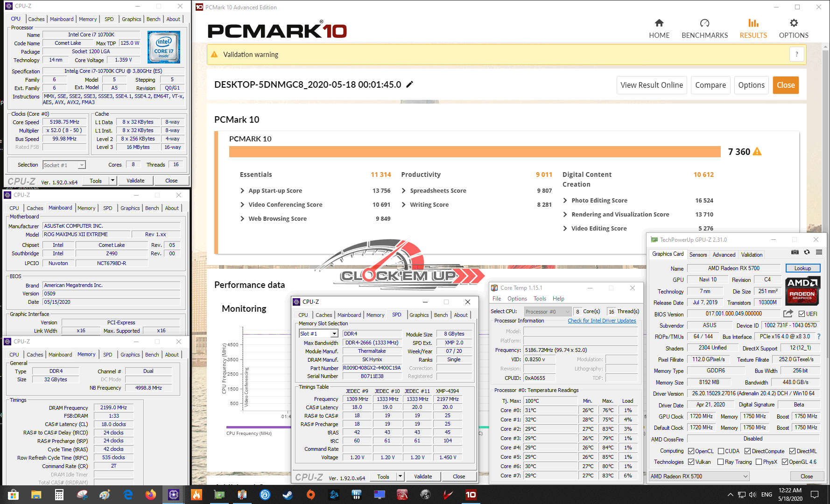The width and height of the screenshot is (830, 504).
Task: Click View Result Online button
Action: (x=652, y=85)
